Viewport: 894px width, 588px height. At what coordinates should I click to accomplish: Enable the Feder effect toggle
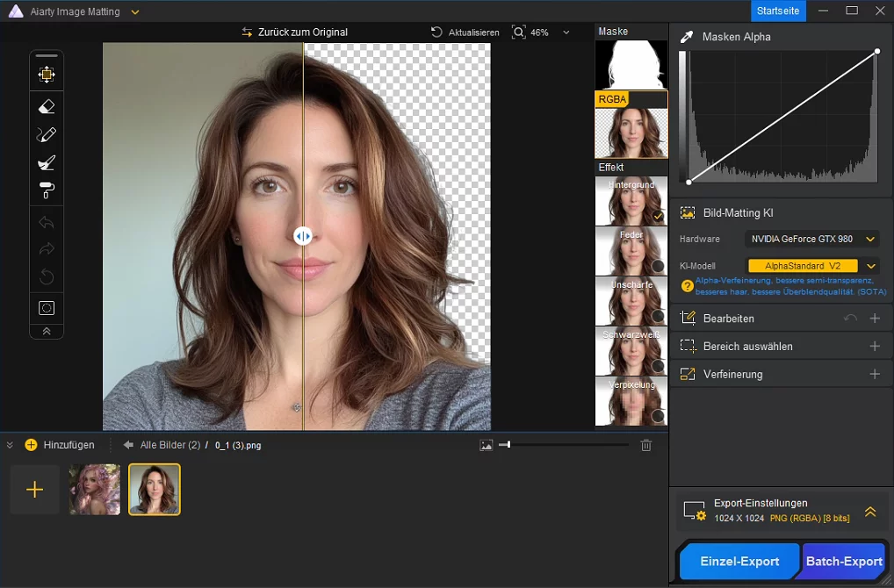click(x=657, y=266)
